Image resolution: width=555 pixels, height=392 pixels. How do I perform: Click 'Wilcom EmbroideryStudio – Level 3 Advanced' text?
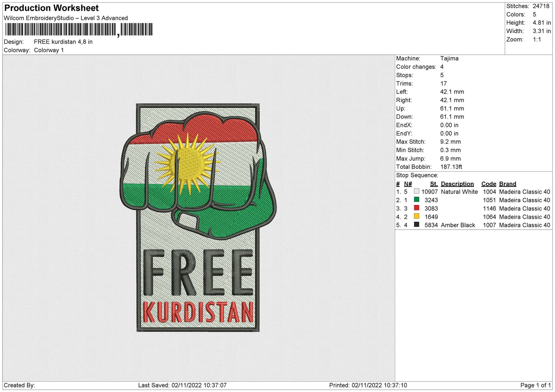coord(66,18)
